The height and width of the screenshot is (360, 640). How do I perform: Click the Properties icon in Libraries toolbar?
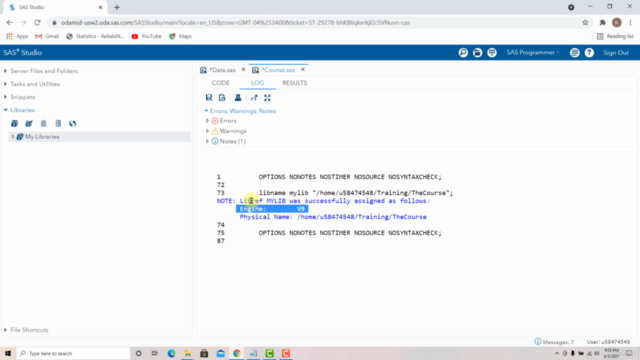(58, 123)
